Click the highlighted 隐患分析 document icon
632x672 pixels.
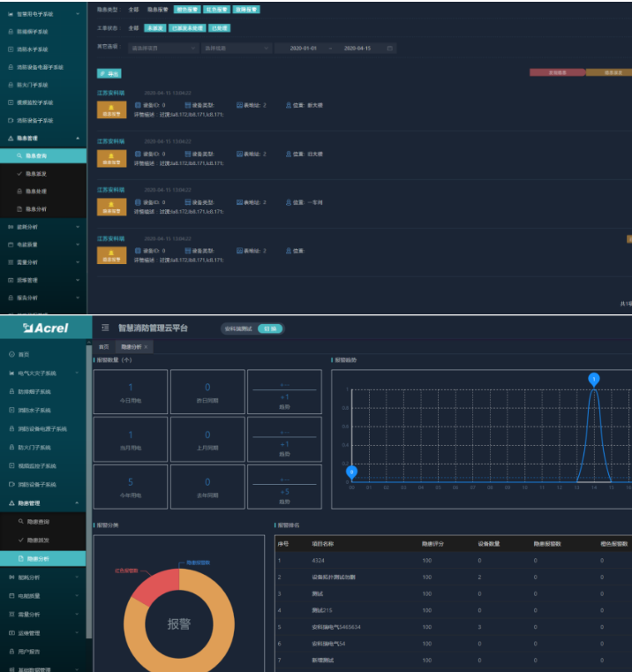(20, 558)
